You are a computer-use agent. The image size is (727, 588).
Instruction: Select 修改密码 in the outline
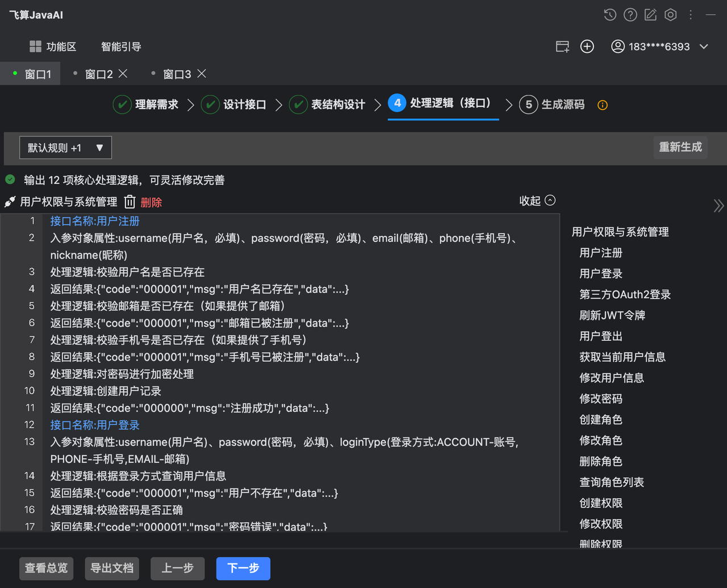point(601,399)
